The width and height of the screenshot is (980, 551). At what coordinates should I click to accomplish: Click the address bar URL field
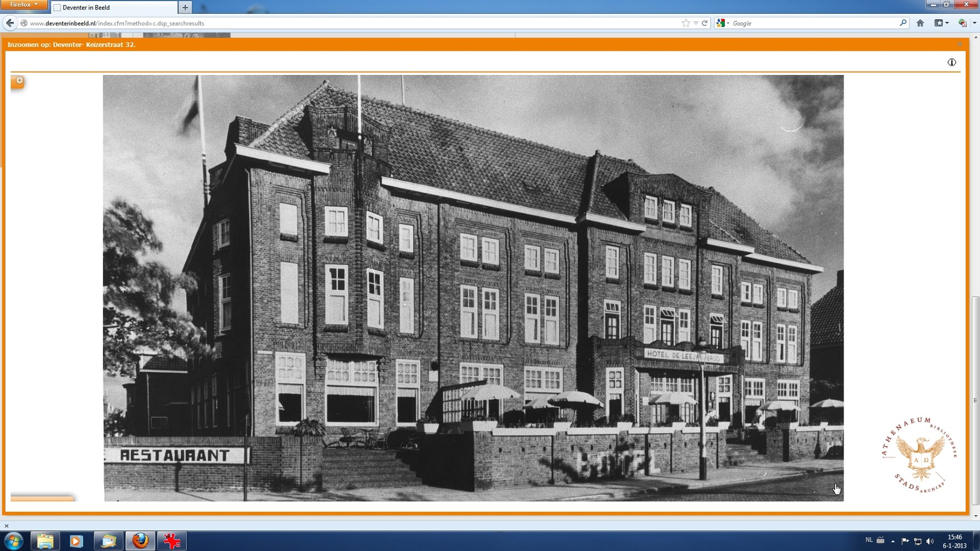[x=353, y=23]
